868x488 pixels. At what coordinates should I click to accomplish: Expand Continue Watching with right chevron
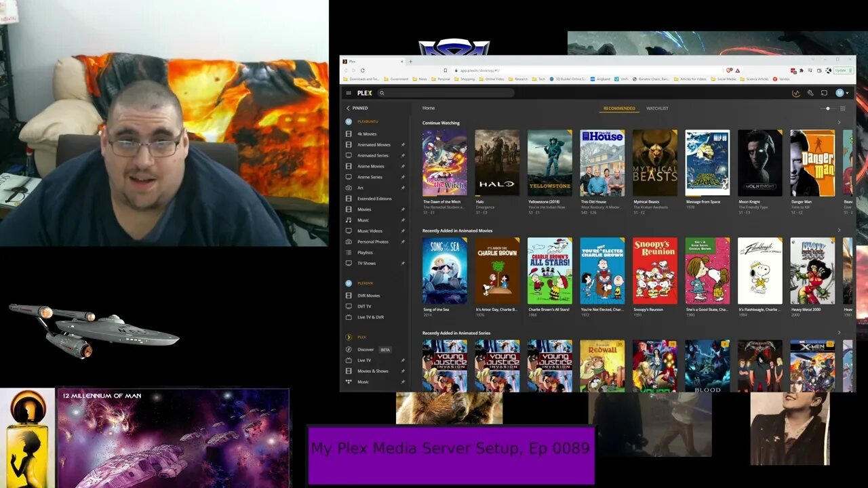tap(839, 123)
